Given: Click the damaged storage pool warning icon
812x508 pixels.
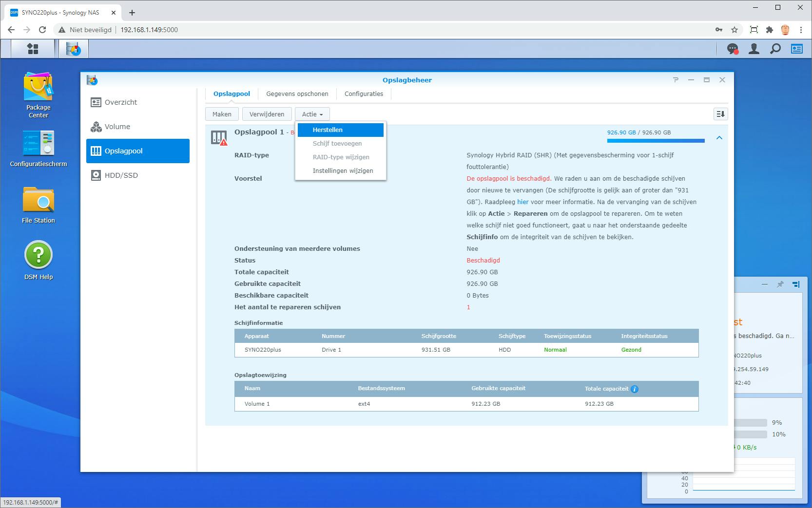Looking at the screenshot, I should coord(219,138).
